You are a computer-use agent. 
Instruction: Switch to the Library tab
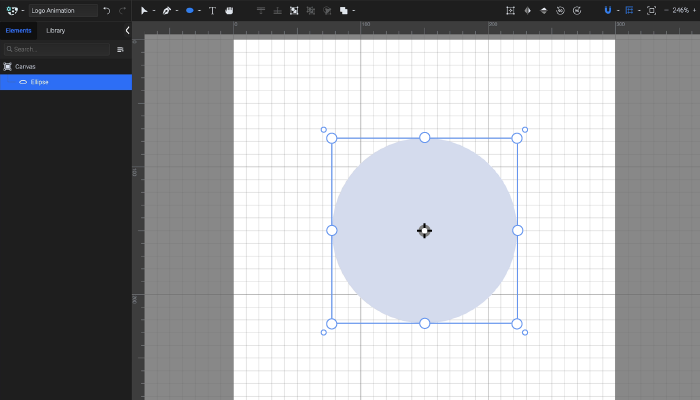coord(56,30)
